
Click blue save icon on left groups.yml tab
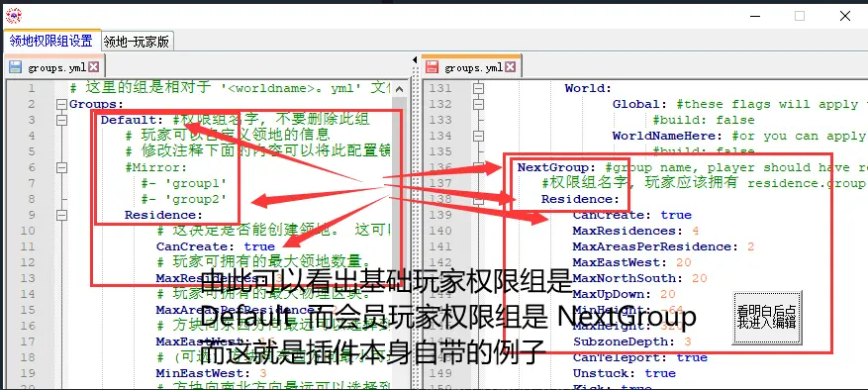[x=16, y=67]
